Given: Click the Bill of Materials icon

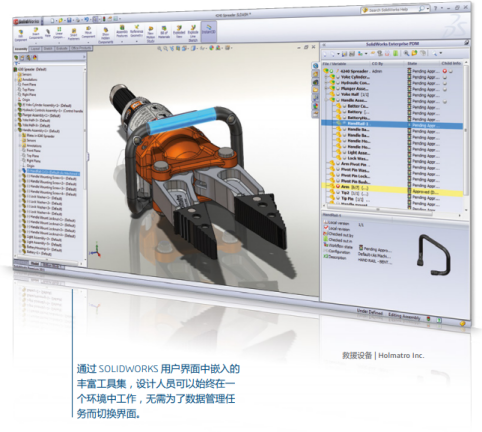Looking at the screenshot, I should (164, 32).
